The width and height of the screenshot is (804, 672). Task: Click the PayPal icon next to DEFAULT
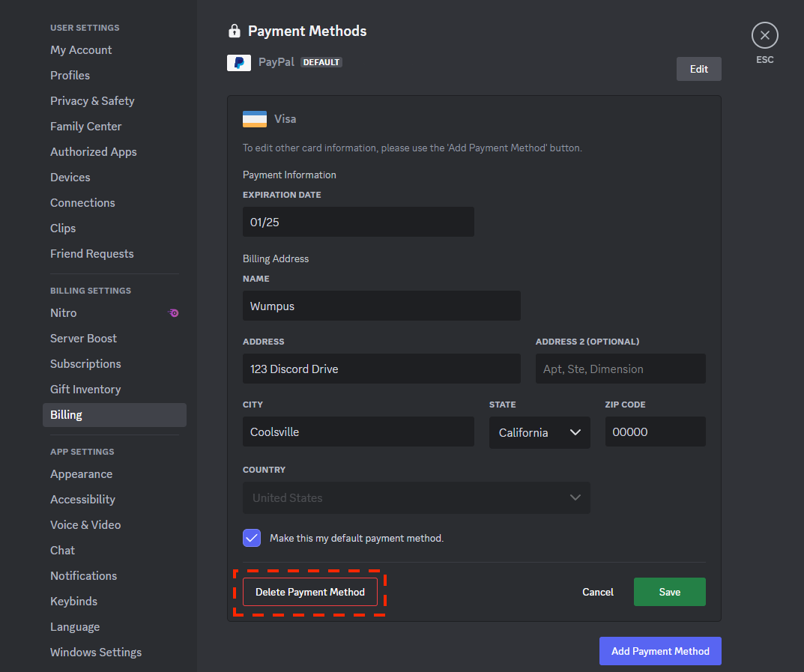point(238,62)
